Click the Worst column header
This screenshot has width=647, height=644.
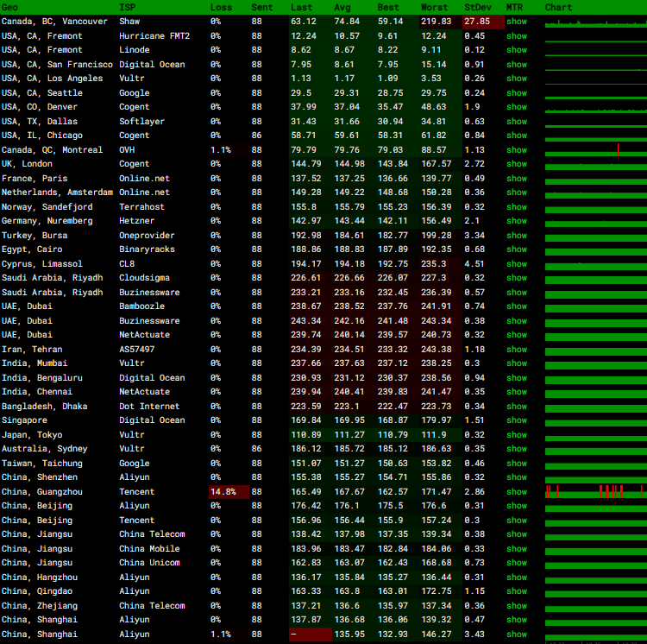pyautogui.click(x=434, y=8)
